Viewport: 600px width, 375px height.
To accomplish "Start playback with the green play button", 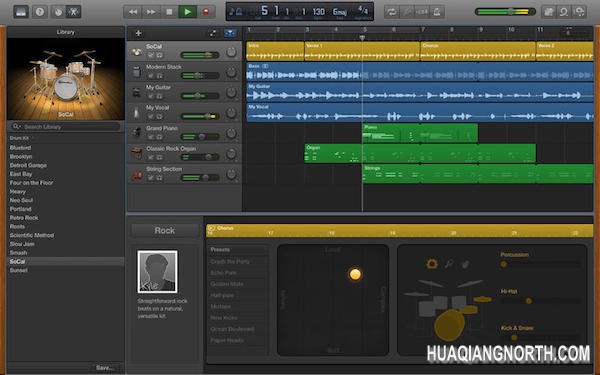I will pyautogui.click(x=188, y=12).
